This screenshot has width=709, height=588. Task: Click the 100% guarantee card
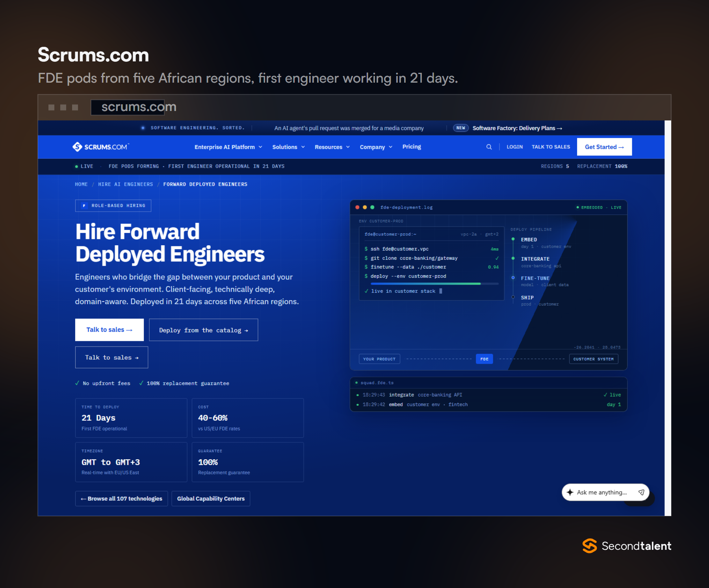[247, 462]
